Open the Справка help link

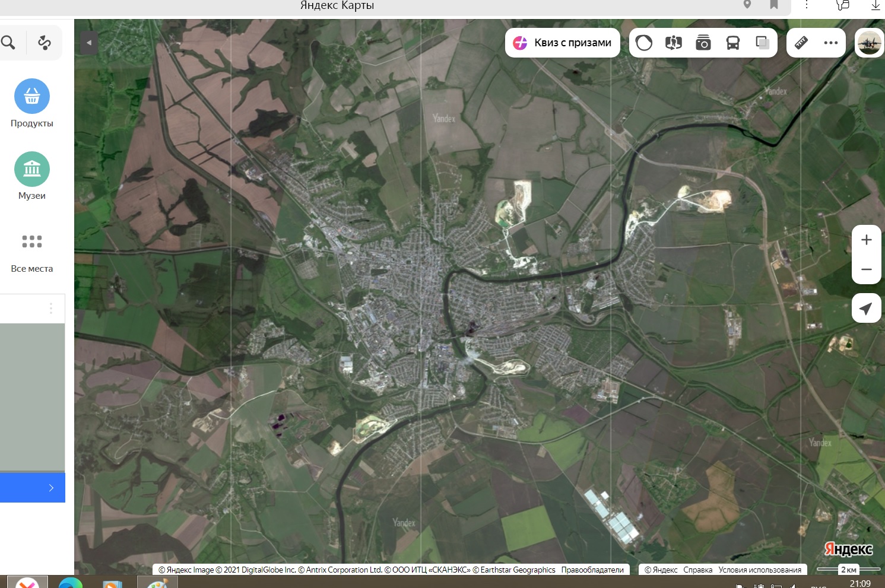coord(697,570)
